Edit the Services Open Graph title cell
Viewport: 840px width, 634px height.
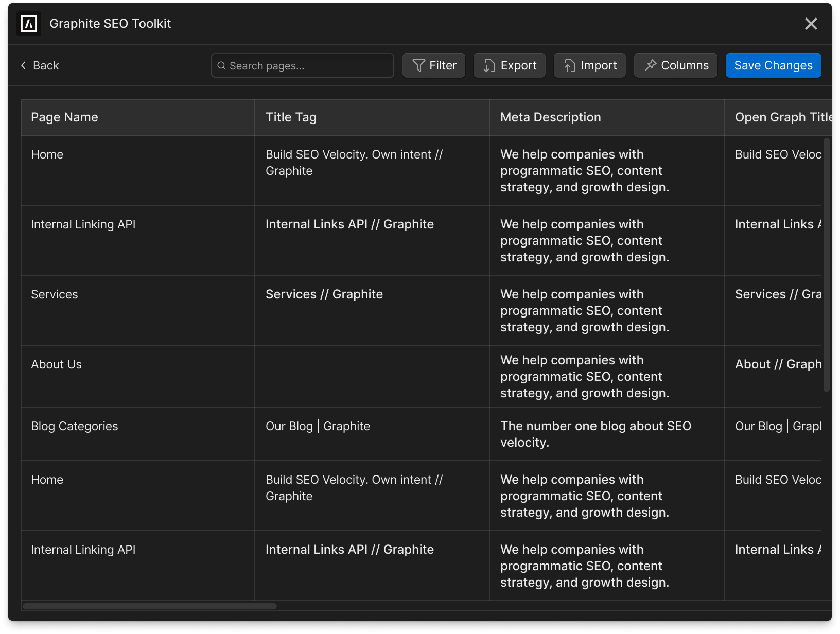point(773,310)
